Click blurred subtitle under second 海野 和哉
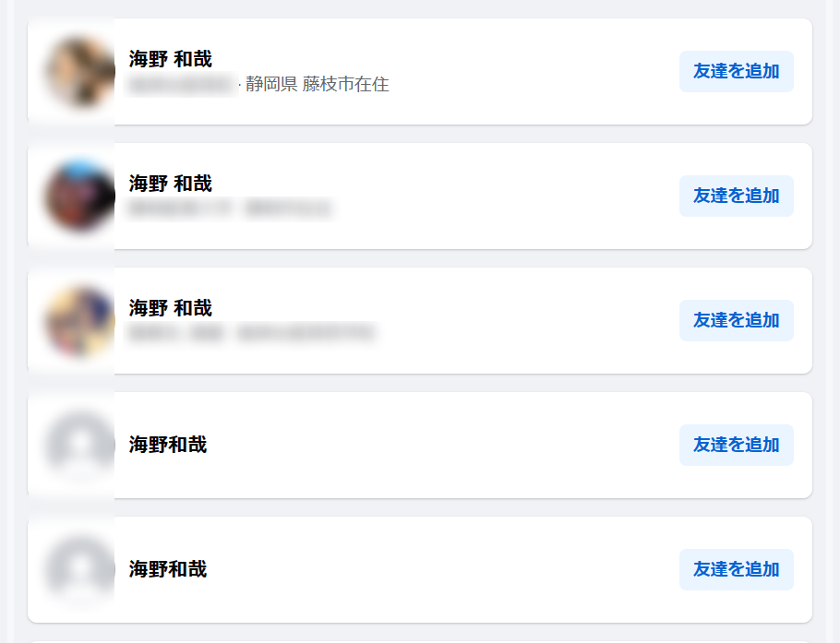840x643 pixels. (229, 208)
